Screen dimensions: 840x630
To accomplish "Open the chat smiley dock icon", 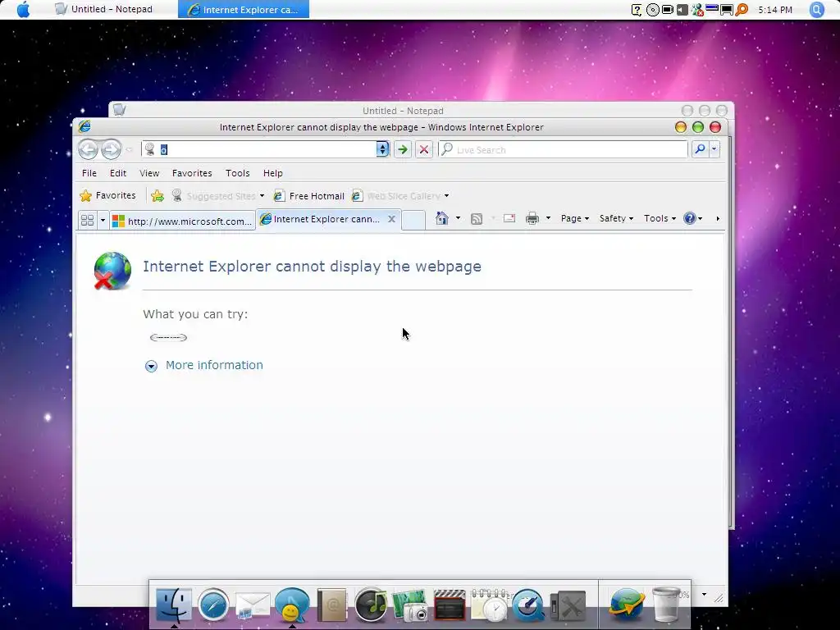I will [292, 605].
